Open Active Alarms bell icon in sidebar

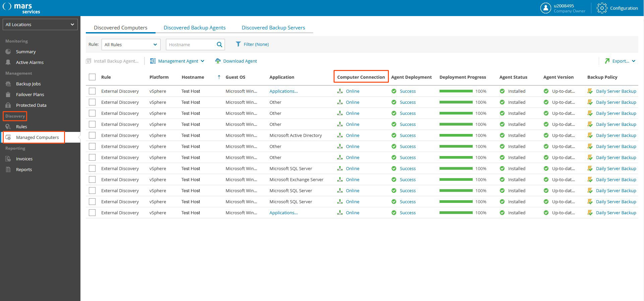[x=8, y=62]
